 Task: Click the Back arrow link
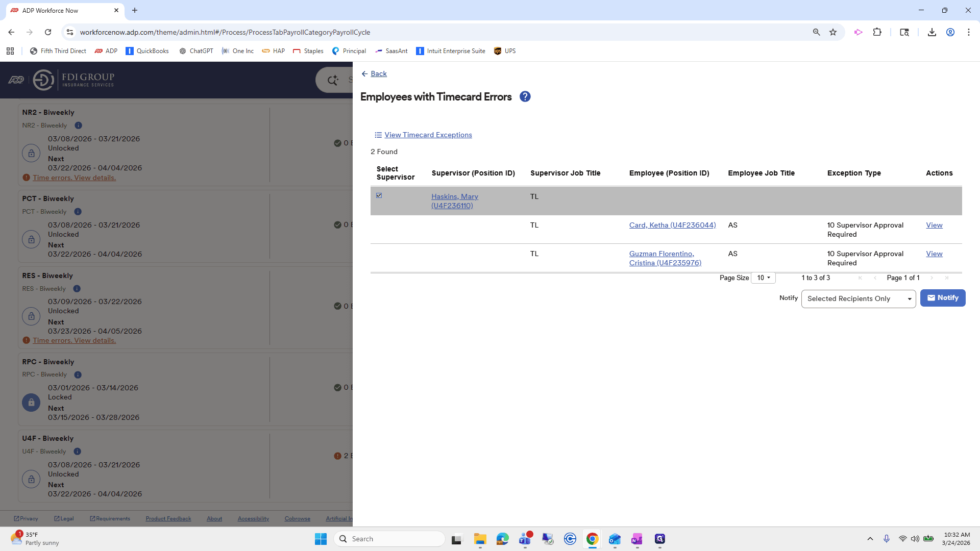tap(374, 73)
